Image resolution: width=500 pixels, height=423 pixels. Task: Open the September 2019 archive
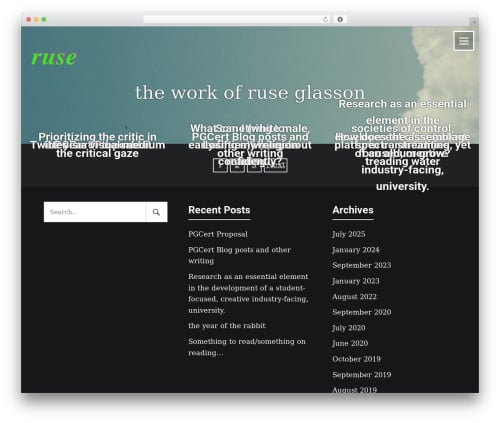361,375
